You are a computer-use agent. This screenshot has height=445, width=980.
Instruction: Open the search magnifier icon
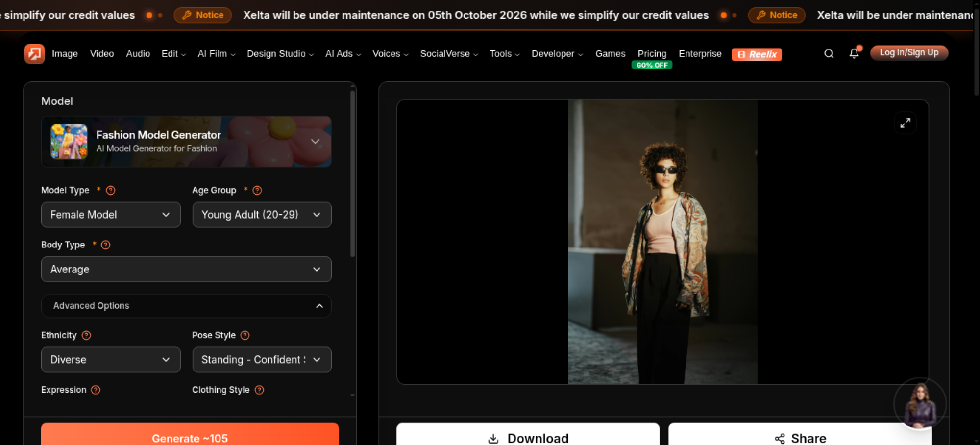click(x=829, y=54)
